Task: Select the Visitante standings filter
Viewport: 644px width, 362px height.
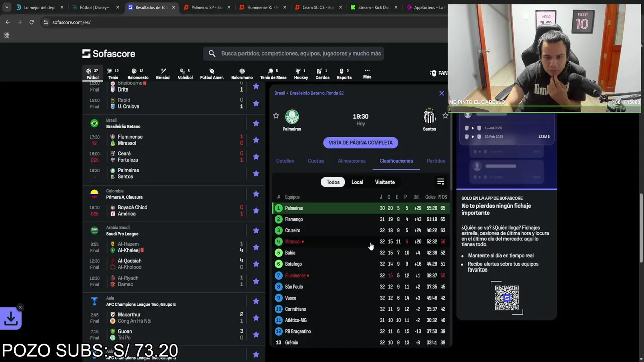Action: click(385, 182)
